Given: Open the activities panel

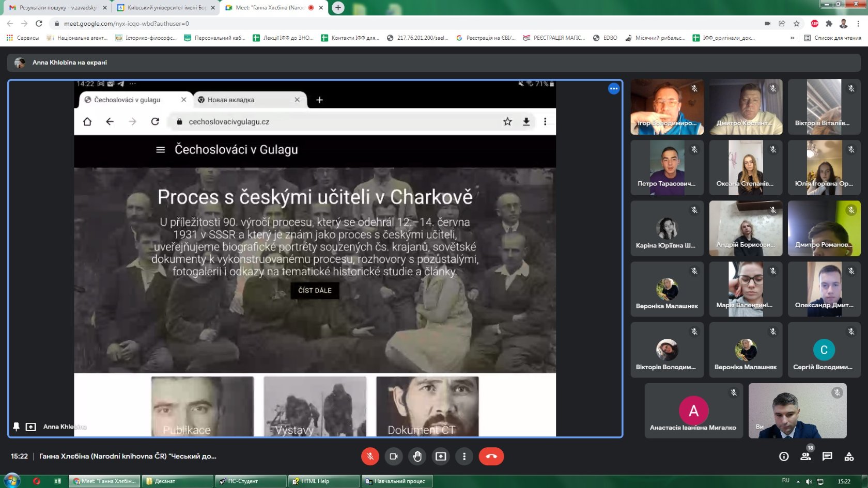Looking at the screenshot, I should (x=849, y=456).
